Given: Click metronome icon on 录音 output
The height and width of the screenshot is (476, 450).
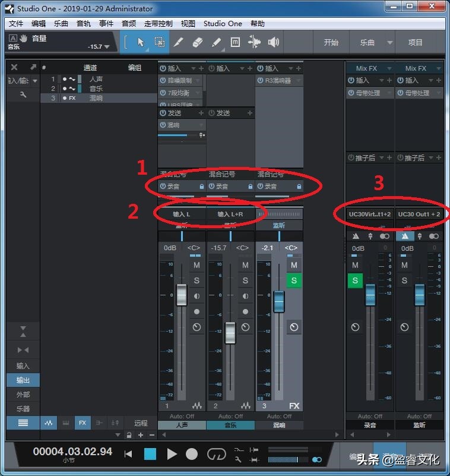Looking at the screenshot, I should click(x=356, y=236).
